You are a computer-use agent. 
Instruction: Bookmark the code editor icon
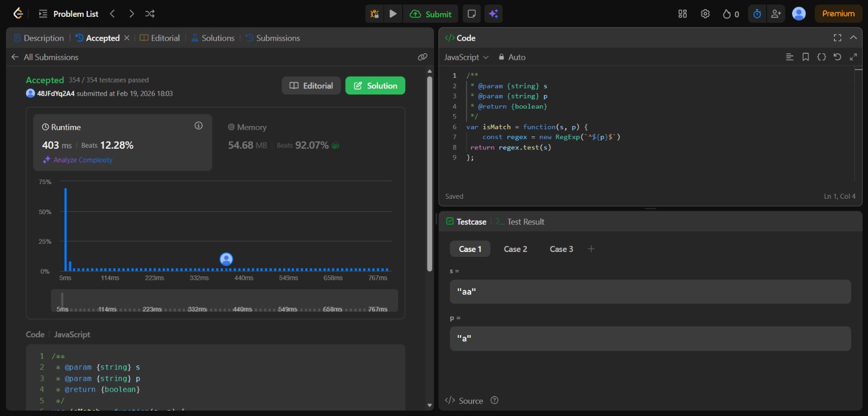coord(806,57)
